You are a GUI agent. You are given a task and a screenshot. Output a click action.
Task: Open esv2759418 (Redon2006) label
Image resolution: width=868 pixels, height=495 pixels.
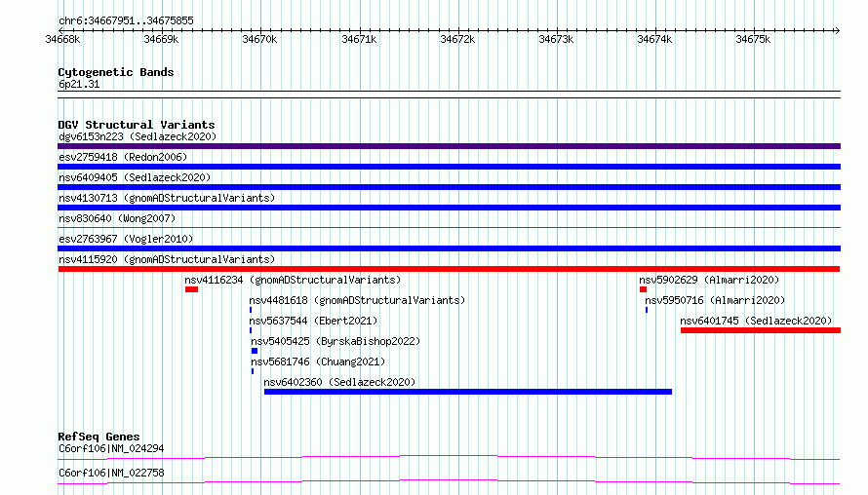(x=123, y=157)
